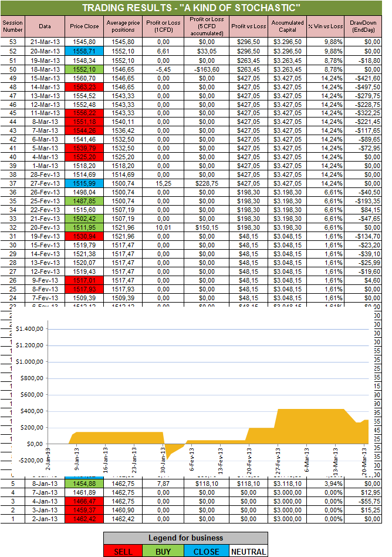Click green price cell 1487,85
The image size is (392, 557).
84,201
